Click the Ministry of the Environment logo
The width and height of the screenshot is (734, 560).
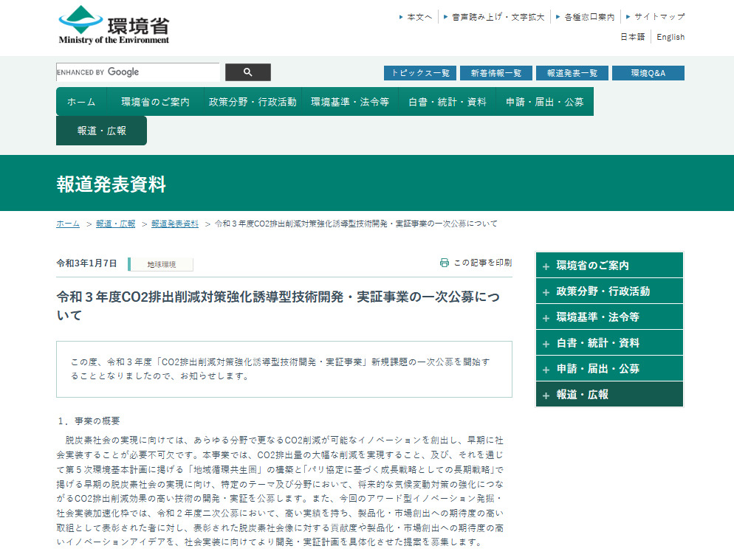click(x=114, y=26)
